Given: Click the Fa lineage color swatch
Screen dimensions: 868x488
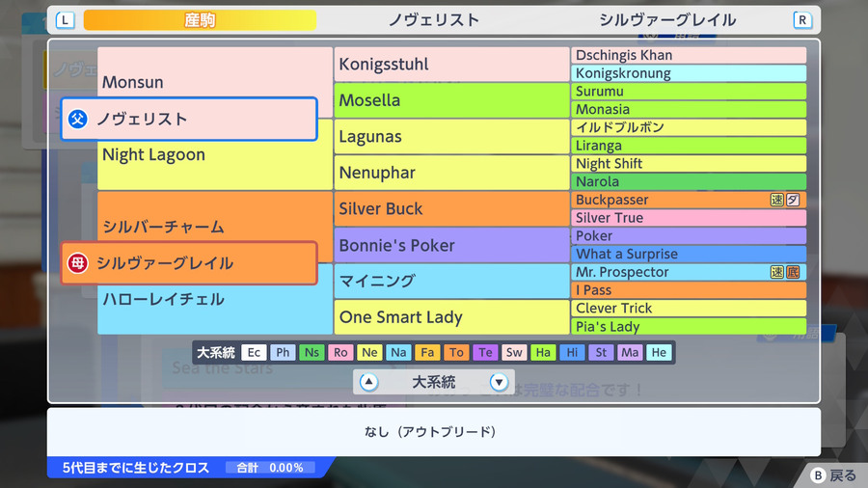Looking at the screenshot, I should tap(427, 352).
